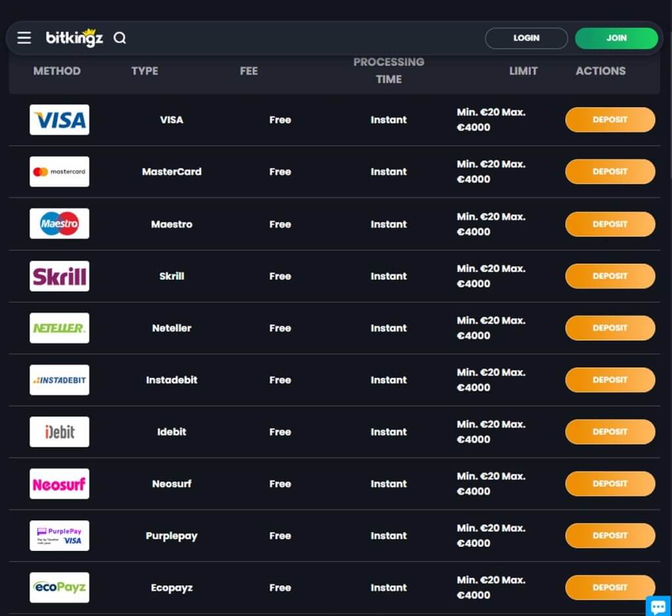Deposit using Idebit
The image size is (672, 616).
pos(610,432)
